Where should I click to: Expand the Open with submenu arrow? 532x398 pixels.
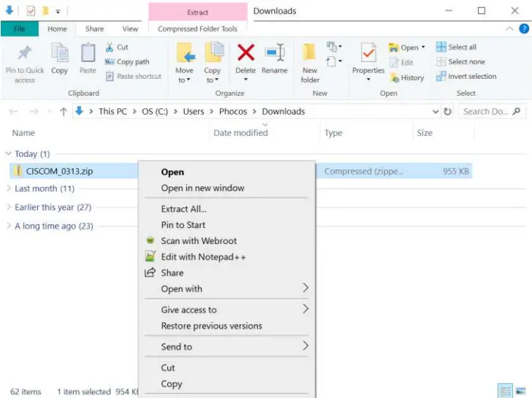pos(305,288)
